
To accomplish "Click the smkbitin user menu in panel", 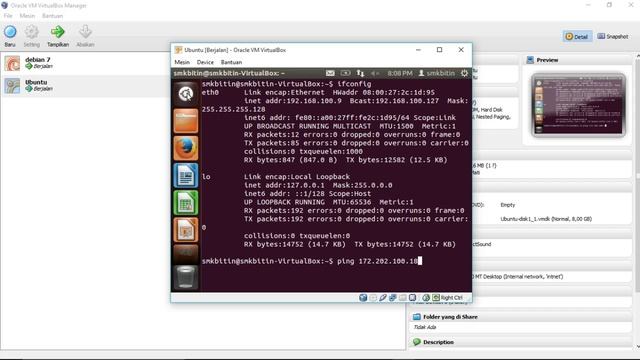I will tap(436, 73).
